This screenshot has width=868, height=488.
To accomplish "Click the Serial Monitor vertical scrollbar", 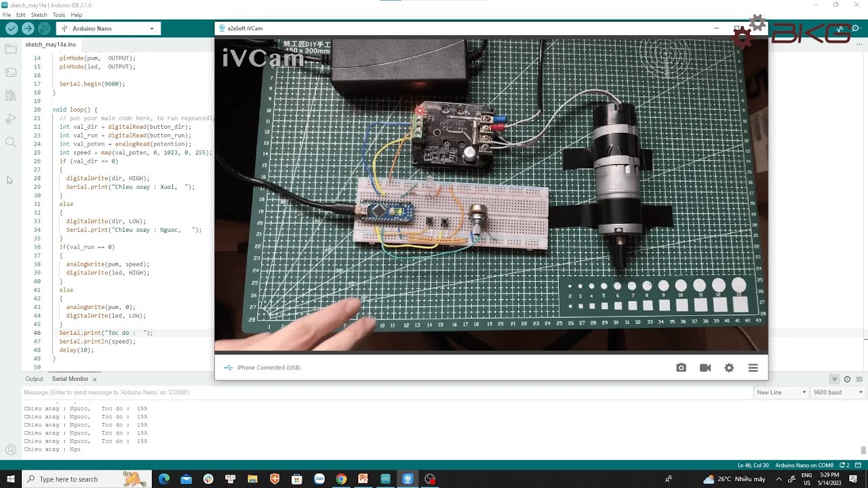I will (863, 450).
